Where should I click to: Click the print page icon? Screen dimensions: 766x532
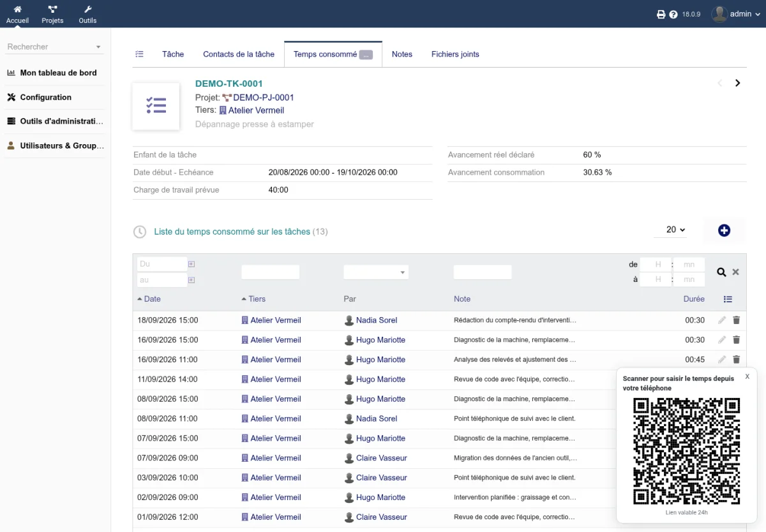click(661, 14)
